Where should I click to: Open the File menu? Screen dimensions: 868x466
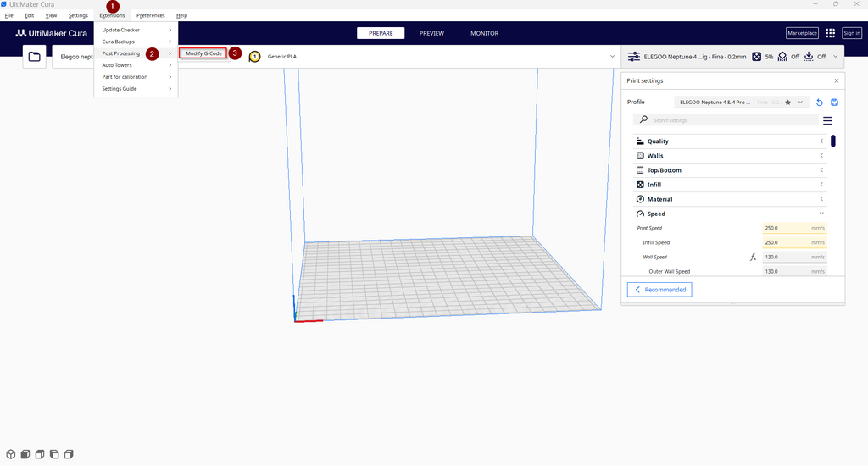tap(8, 15)
